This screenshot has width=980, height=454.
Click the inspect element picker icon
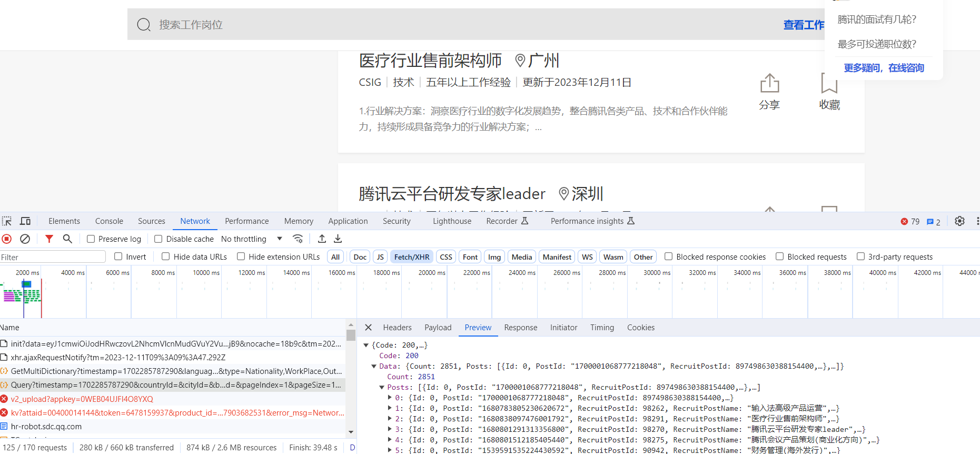pyautogui.click(x=7, y=221)
